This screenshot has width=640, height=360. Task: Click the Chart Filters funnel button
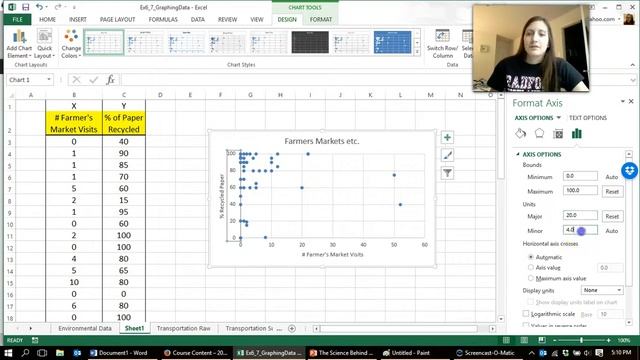point(447,173)
